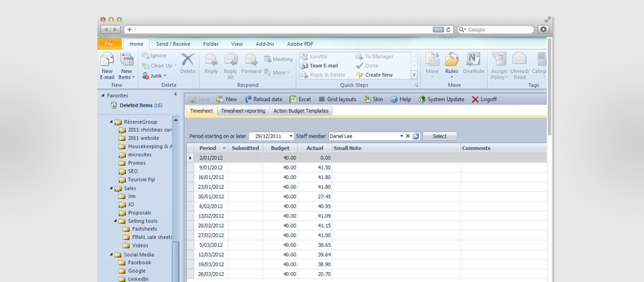Minimize the folder pane with the chevron
This screenshot has width=644, height=282.
tap(175, 94)
